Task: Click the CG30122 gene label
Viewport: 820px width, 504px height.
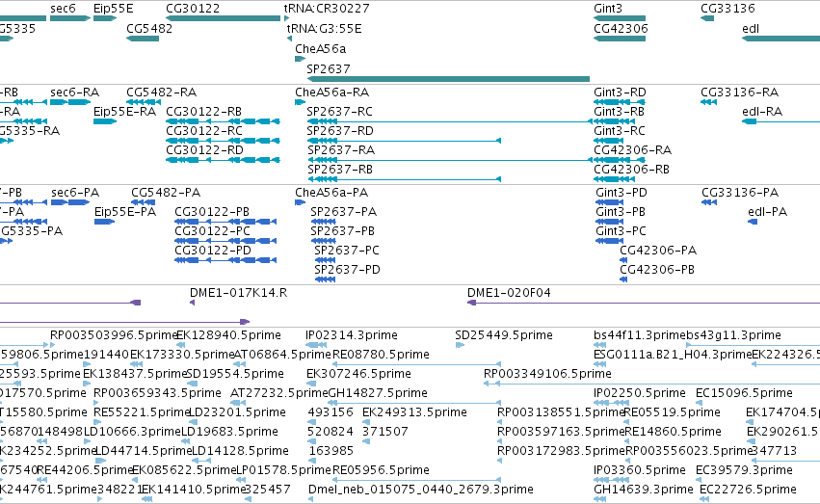Action: [193, 9]
